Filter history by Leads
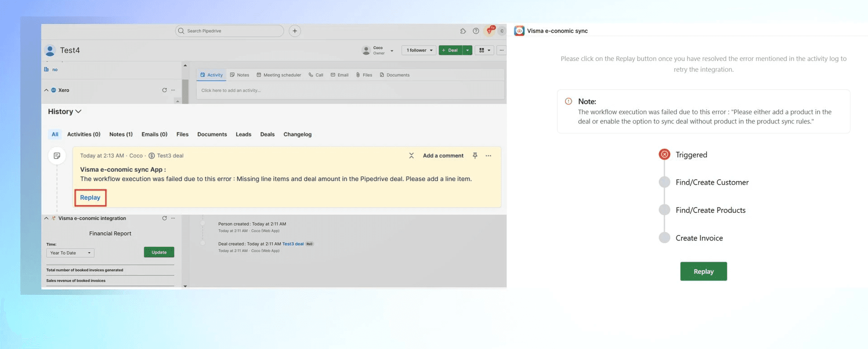The image size is (868, 349). pyautogui.click(x=243, y=134)
